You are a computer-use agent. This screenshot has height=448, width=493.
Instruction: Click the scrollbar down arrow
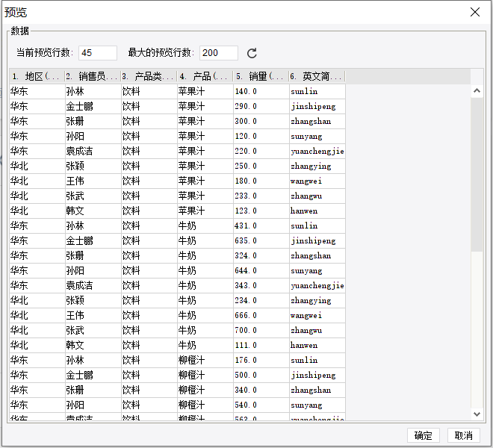[477, 414]
